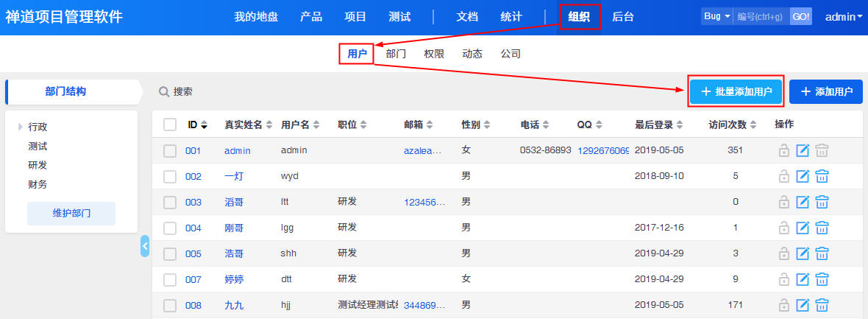Click the edit icon for user admin
Screen dimensions: 868x319
click(803, 151)
